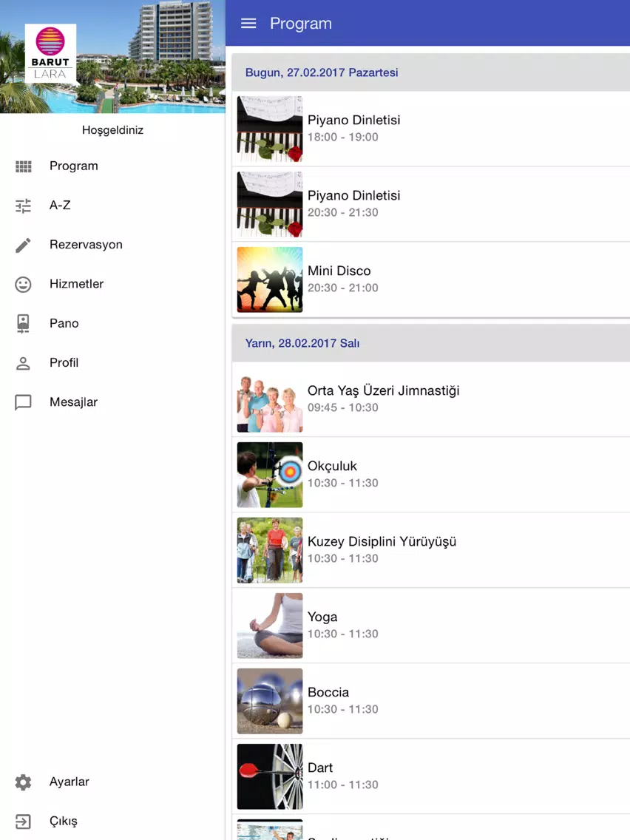Viewport: 630px width, 840px height.
Task: Click the Rezervasyon pencil icon
Action: coord(23,245)
